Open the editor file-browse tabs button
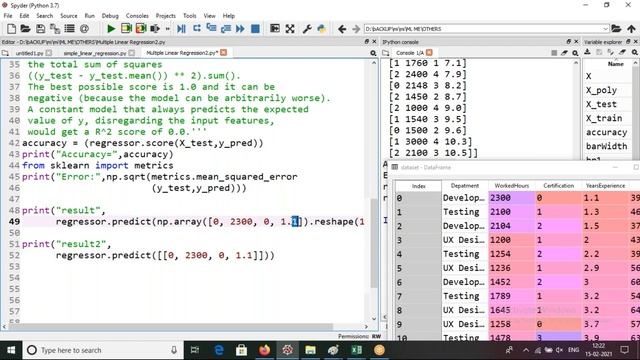The height and width of the screenshot is (360, 640). (5, 53)
